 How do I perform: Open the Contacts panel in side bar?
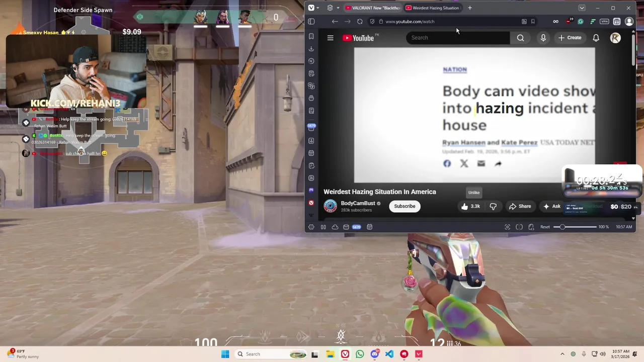311,141
